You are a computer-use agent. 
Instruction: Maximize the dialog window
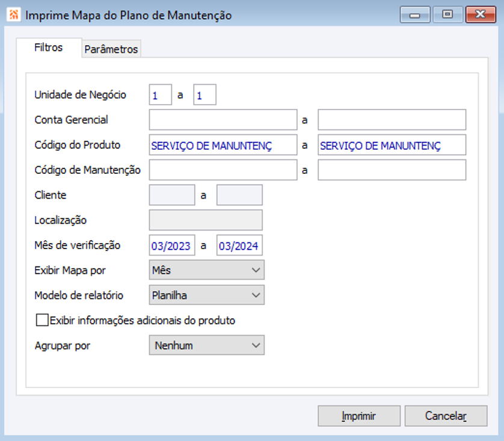coord(447,14)
